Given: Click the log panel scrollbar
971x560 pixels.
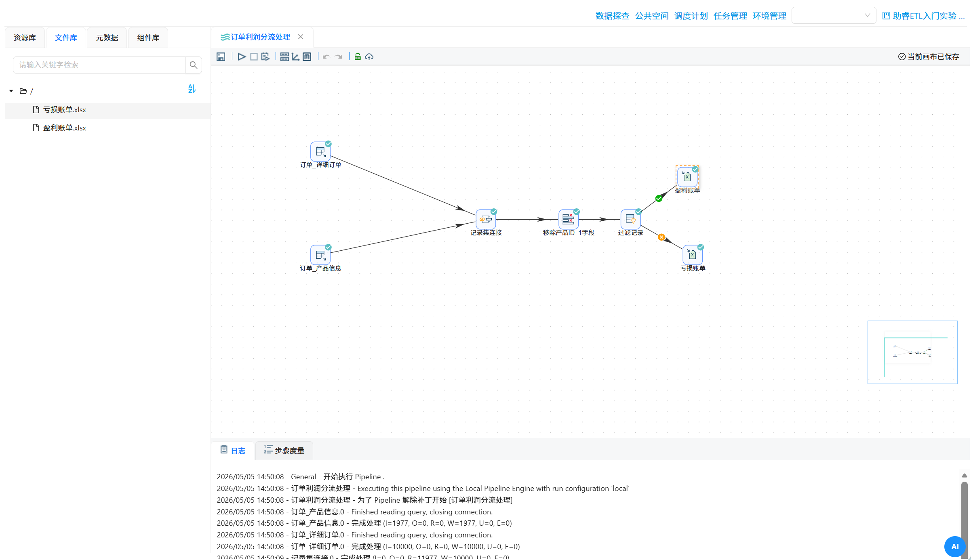Looking at the screenshot, I should (x=964, y=517).
